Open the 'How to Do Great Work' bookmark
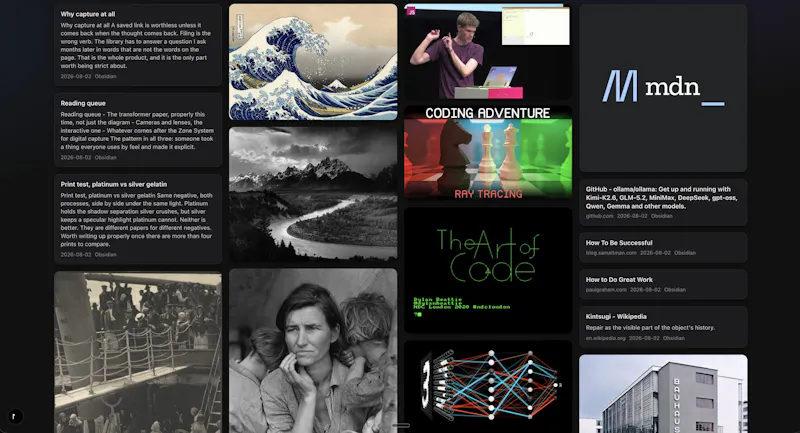Image resolution: width=800 pixels, height=433 pixels. coord(663,284)
